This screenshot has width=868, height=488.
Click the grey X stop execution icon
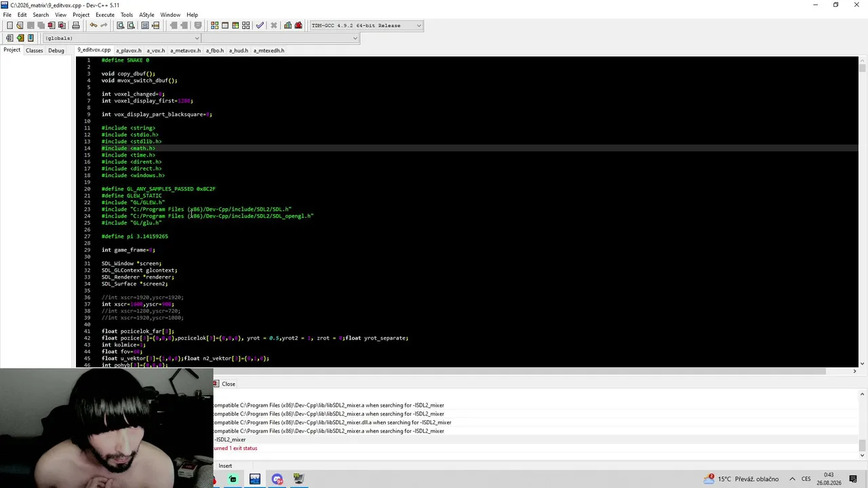(x=274, y=26)
